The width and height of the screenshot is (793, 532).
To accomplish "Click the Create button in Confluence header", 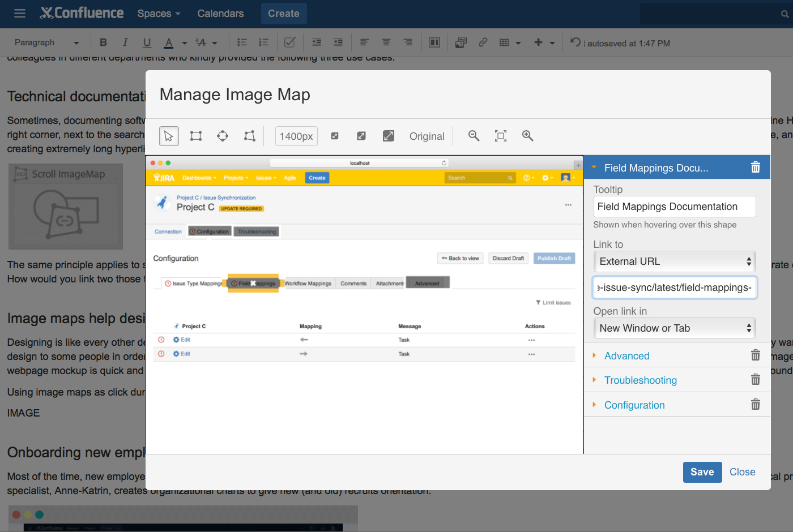I will [284, 14].
